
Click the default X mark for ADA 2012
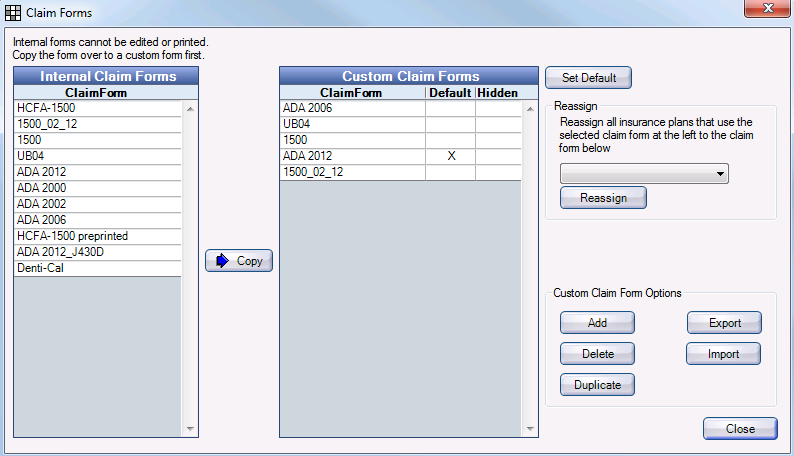click(451, 156)
